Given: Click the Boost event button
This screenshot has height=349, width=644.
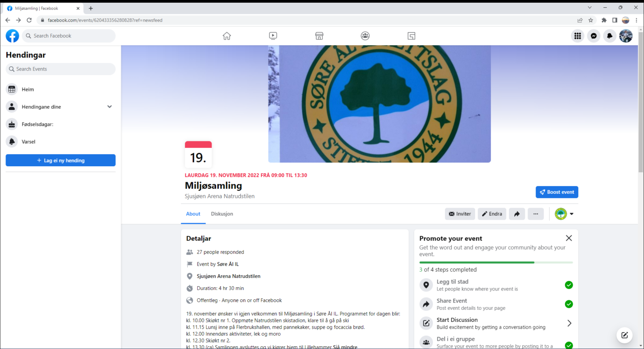Looking at the screenshot, I should click(557, 192).
